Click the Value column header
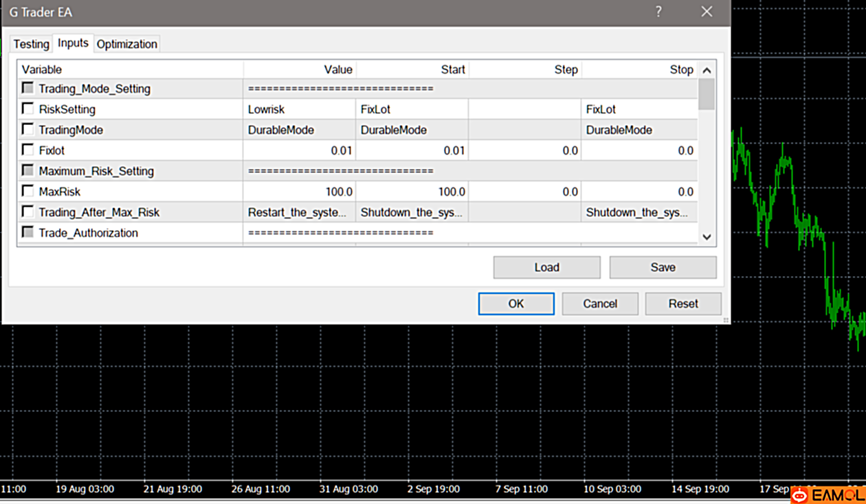The width and height of the screenshot is (866, 504). pos(300,69)
